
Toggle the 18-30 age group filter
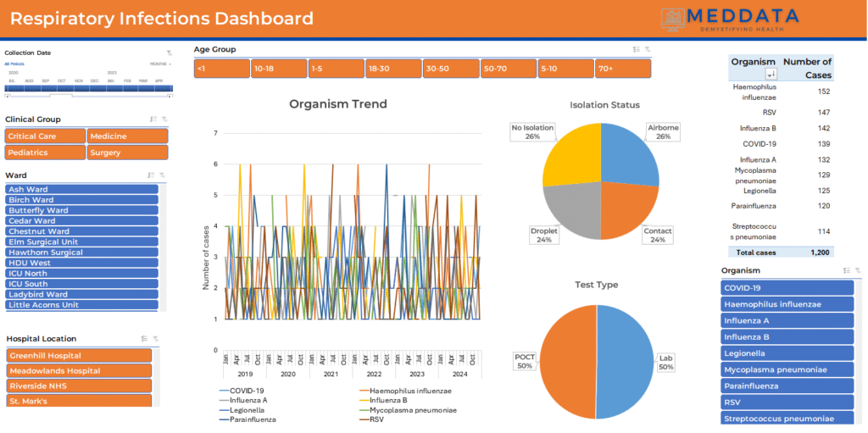point(393,68)
